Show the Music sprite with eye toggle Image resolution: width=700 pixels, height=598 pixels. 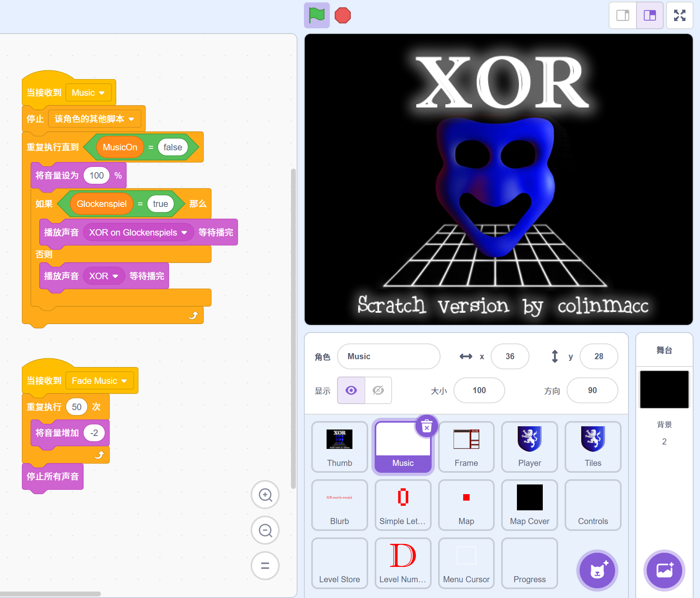pyautogui.click(x=351, y=390)
